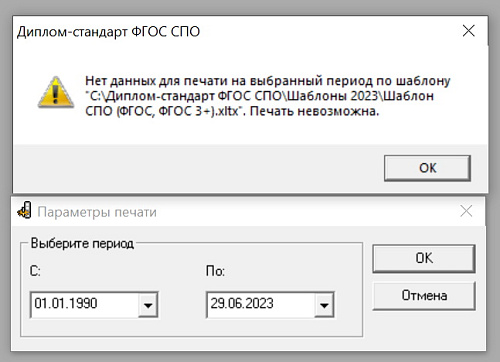Screen dimensions: 500x362
Task: Click the Выберите период group label
Action: [82, 243]
